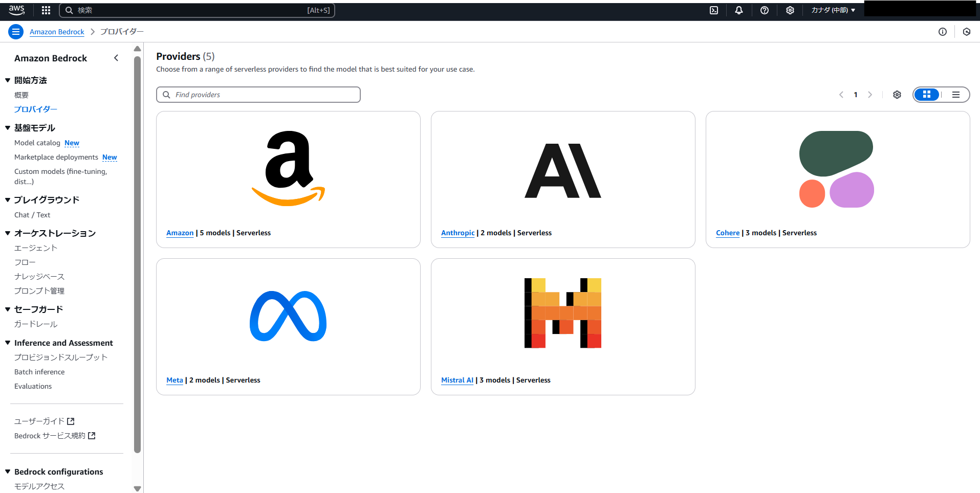Open ナレッジベース in the sidebar
Viewport: 980px width, 493px height.
[x=39, y=277]
